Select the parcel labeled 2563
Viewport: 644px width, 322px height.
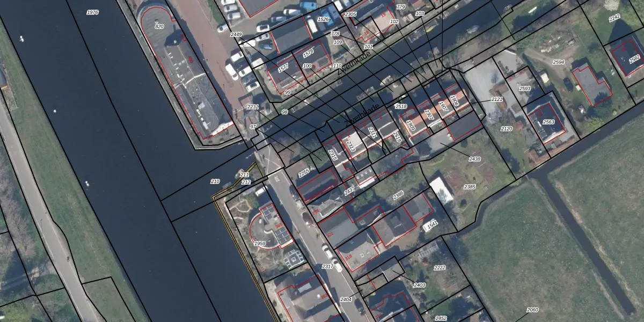(x=548, y=122)
